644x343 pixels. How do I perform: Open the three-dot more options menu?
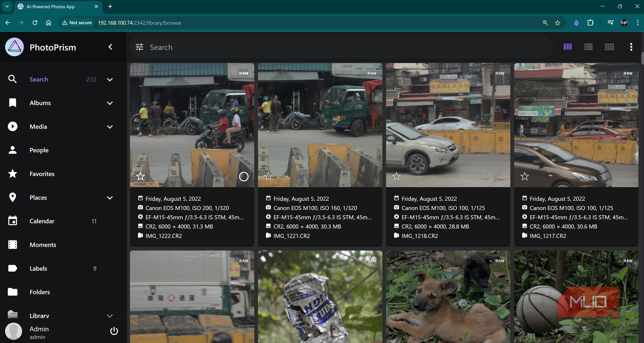tap(631, 47)
